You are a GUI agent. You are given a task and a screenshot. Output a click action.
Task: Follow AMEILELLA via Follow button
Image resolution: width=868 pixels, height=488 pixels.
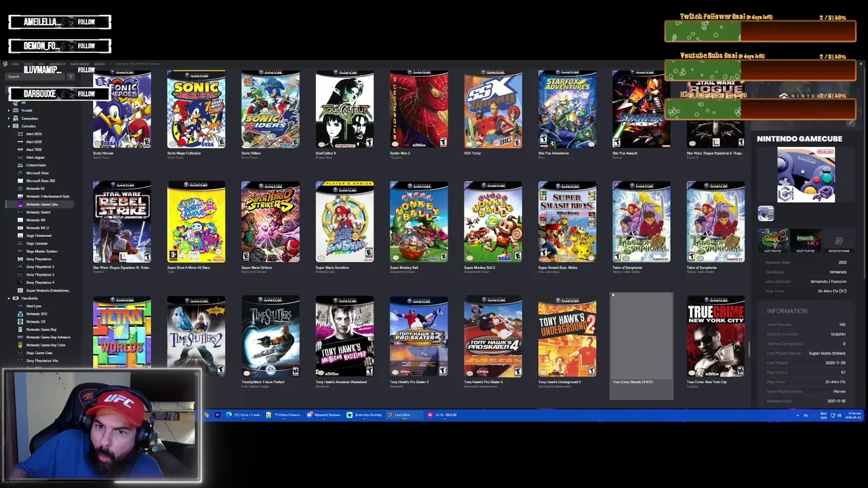click(x=86, y=22)
